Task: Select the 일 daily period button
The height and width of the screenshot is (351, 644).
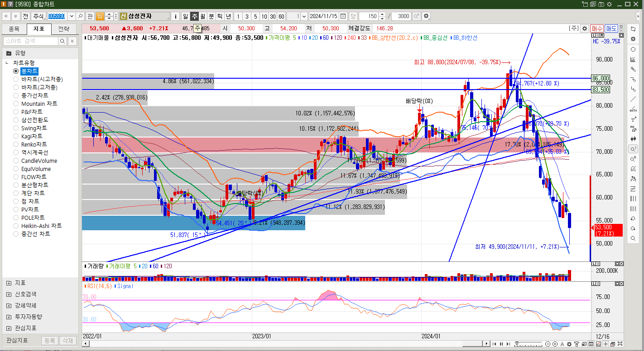Action: point(185,16)
